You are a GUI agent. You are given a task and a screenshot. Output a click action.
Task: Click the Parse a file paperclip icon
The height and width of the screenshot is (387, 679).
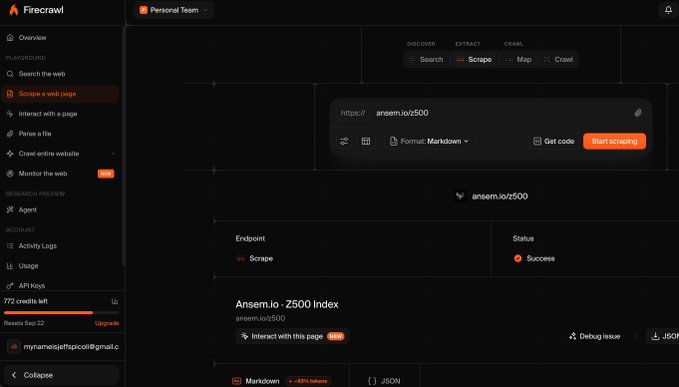click(10, 134)
